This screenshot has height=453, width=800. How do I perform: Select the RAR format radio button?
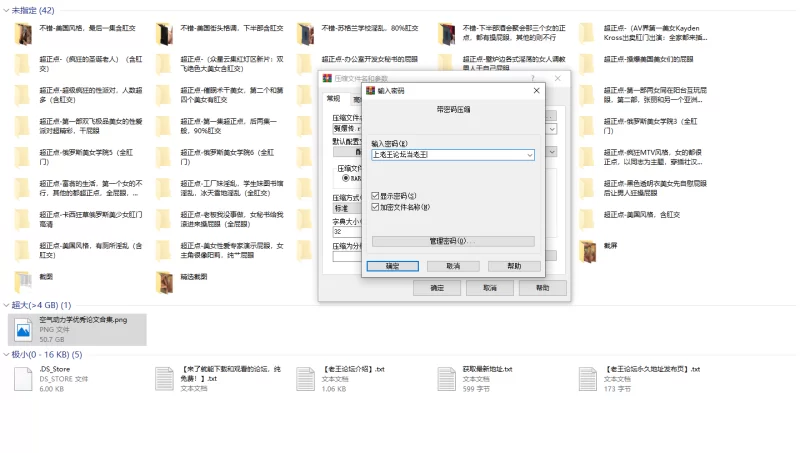point(345,178)
